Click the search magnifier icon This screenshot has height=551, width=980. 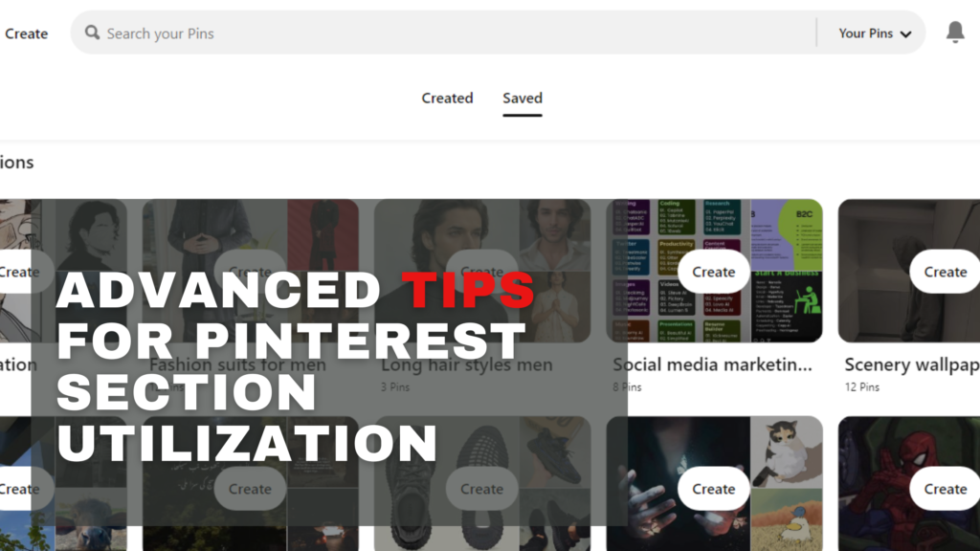pyautogui.click(x=92, y=33)
